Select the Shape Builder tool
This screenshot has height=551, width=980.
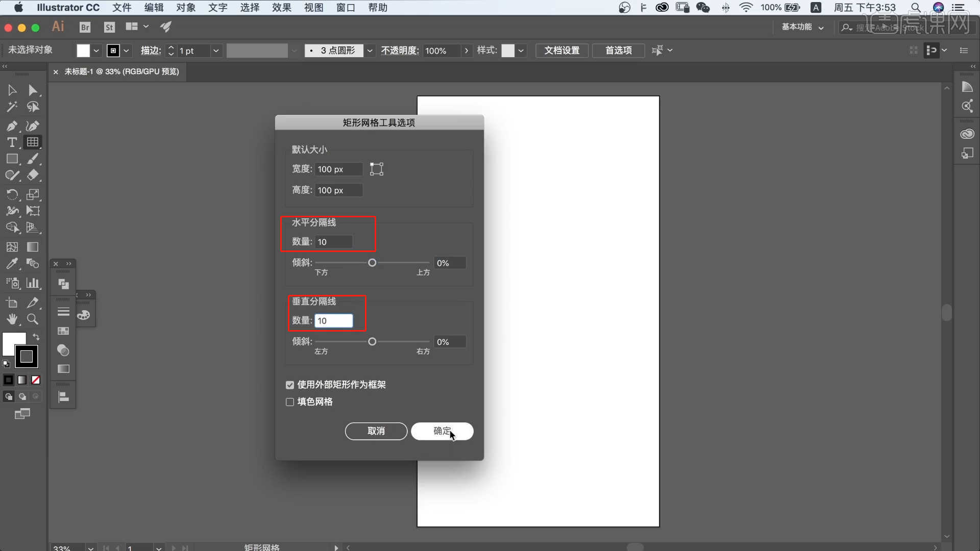[x=12, y=228]
